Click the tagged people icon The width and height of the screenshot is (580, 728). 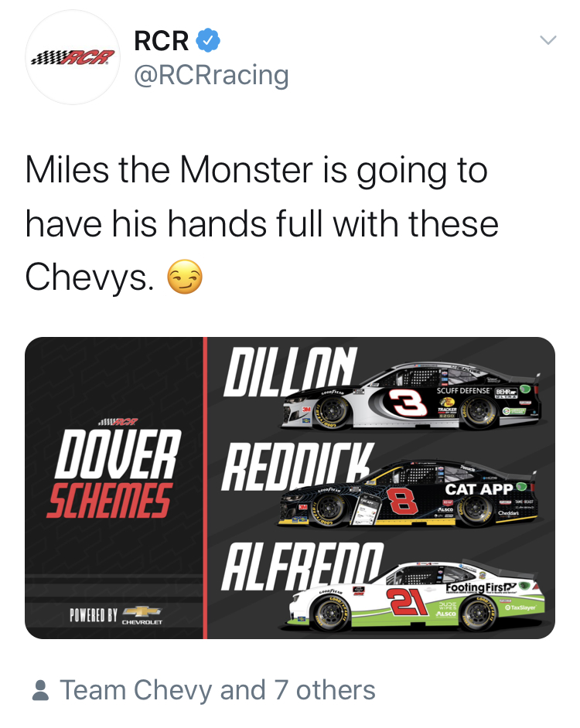[40, 690]
